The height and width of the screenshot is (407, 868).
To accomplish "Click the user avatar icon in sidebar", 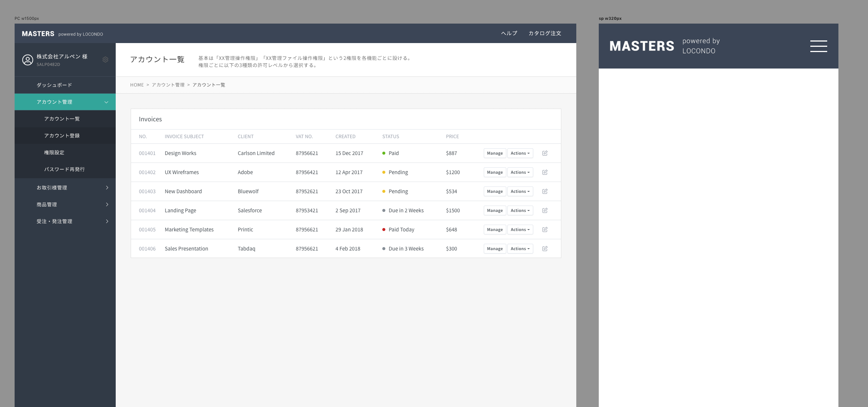I will coord(28,60).
